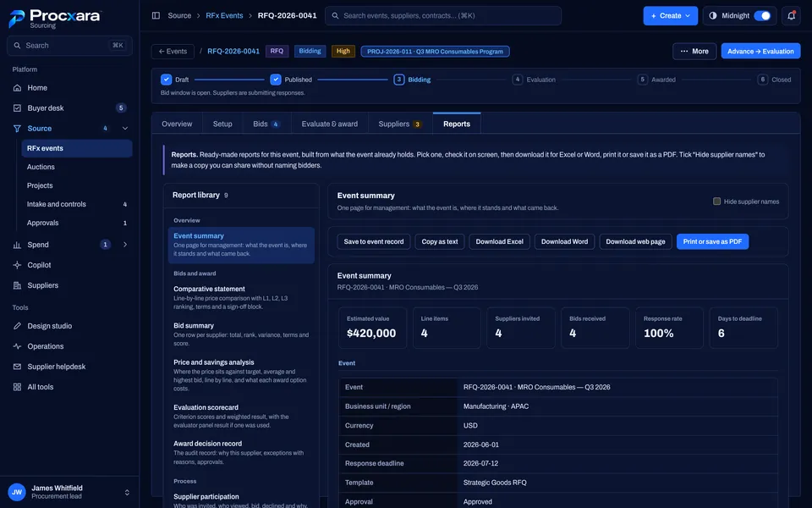The height and width of the screenshot is (508, 812).
Task: Click the Source breadcrumb
Action: (179, 15)
